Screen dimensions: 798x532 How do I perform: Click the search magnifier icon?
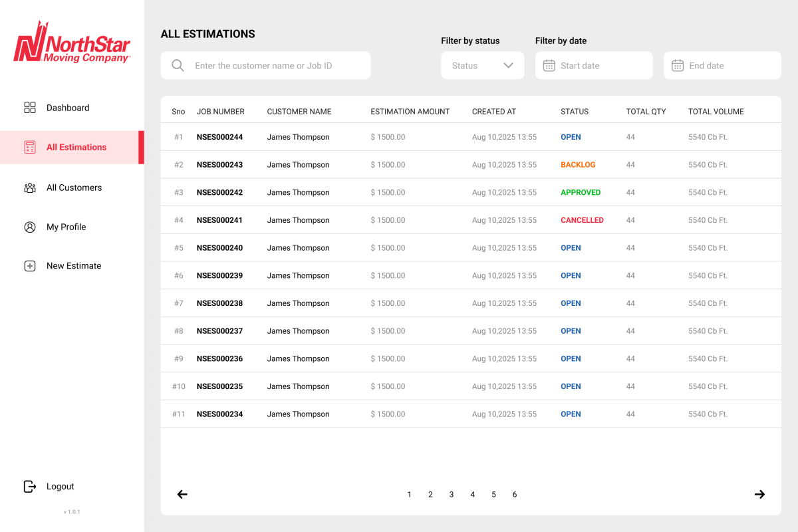point(178,66)
